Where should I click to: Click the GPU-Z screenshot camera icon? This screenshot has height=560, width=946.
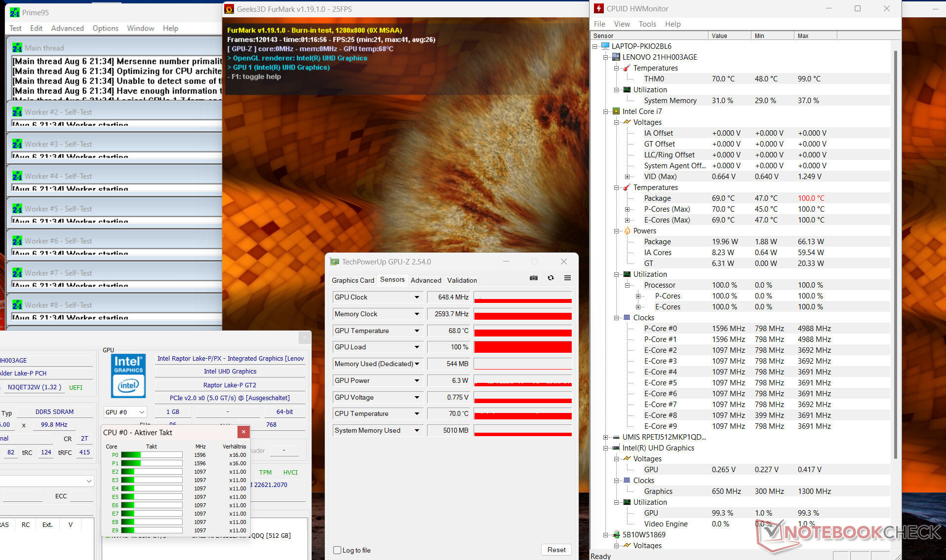click(534, 278)
